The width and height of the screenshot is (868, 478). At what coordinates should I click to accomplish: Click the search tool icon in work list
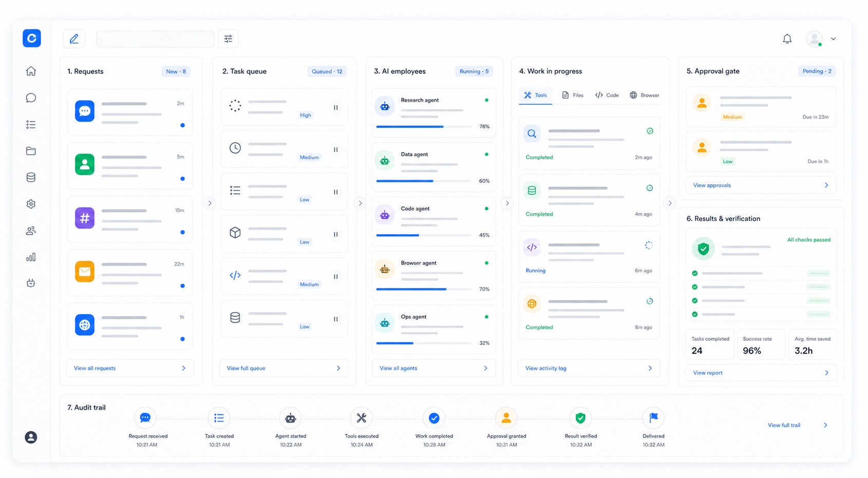point(532,133)
